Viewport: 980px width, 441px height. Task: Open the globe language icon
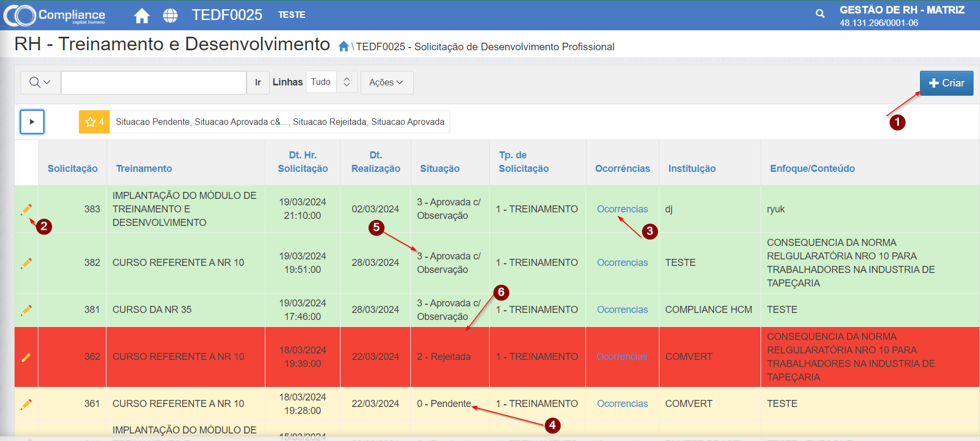pos(170,16)
